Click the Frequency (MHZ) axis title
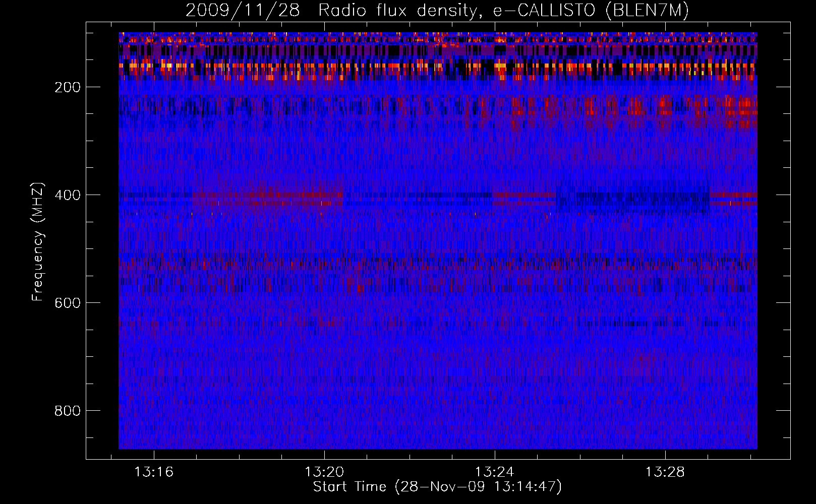Viewport: 816px width, 504px height. click(38, 241)
